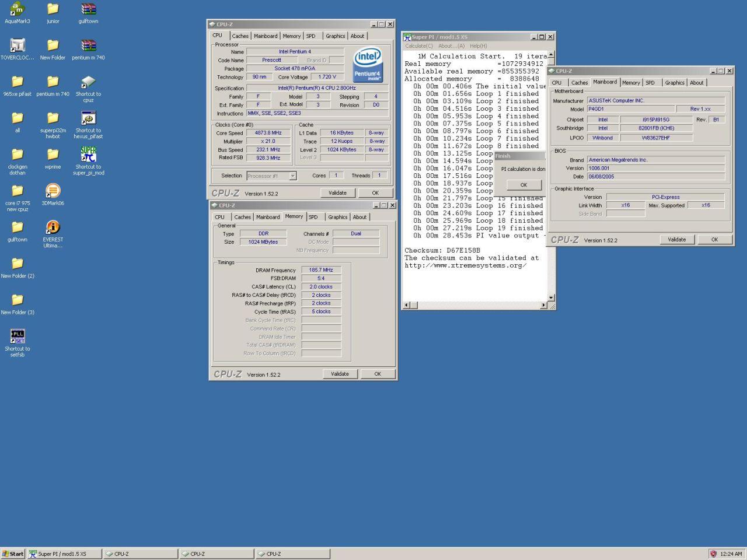Image resolution: width=747 pixels, height=560 pixels.
Task: Click Super PI horizontal scrollbar left arrow
Action: point(407,305)
